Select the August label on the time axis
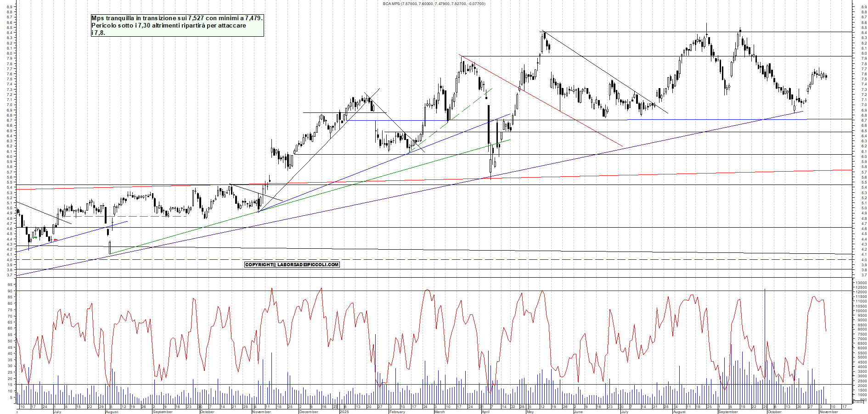 [x=112, y=412]
